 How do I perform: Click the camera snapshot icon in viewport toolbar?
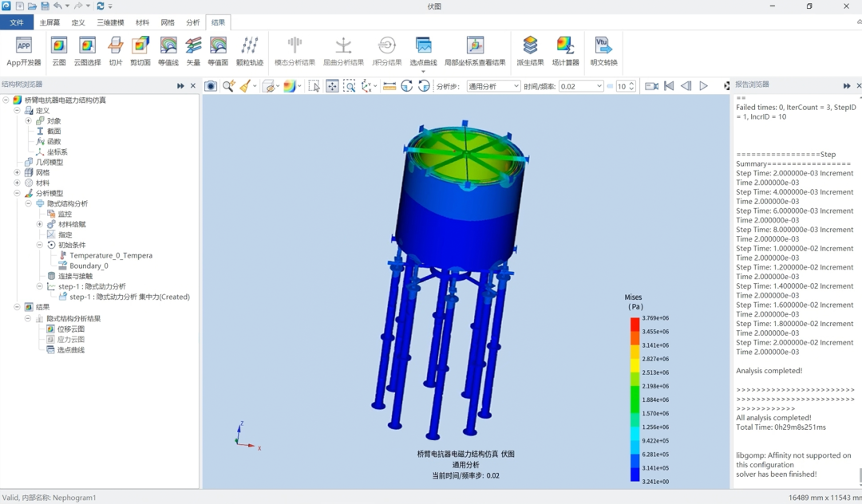click(x=211, y=86)
